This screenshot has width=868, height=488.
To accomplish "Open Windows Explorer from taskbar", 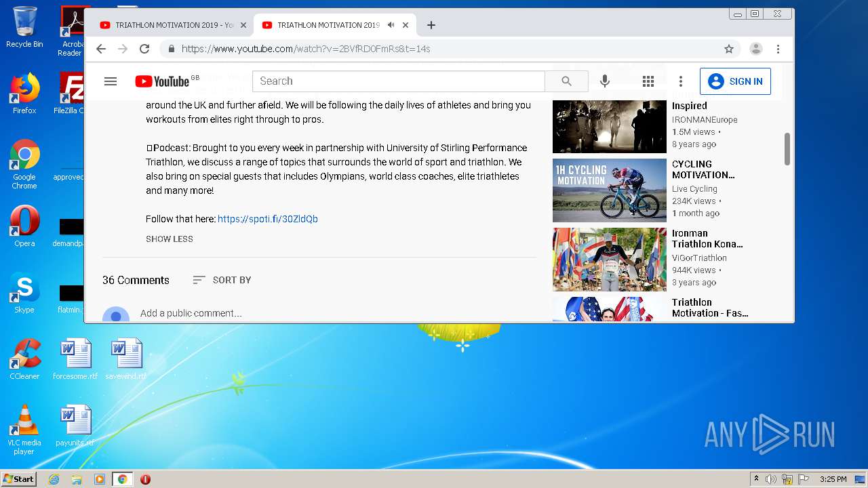I will (x=77, y=479).
